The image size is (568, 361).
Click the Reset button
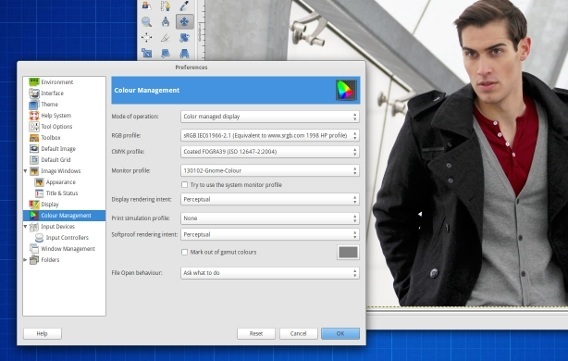256,333
